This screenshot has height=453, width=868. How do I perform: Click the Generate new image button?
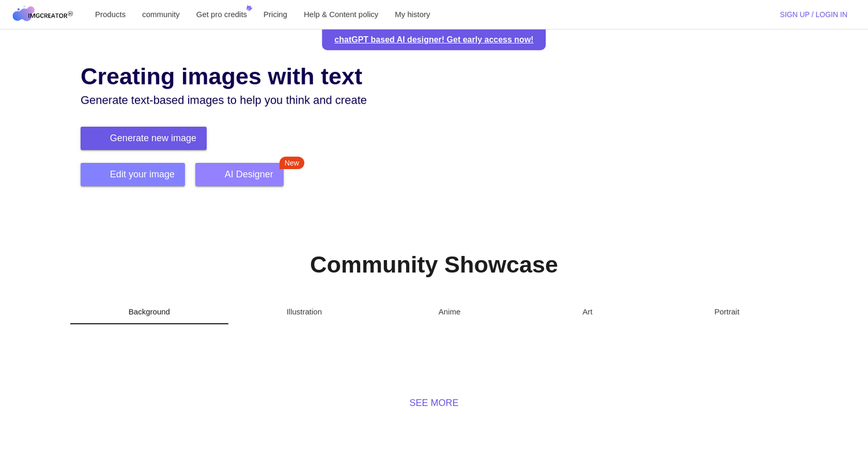point(143,138)
